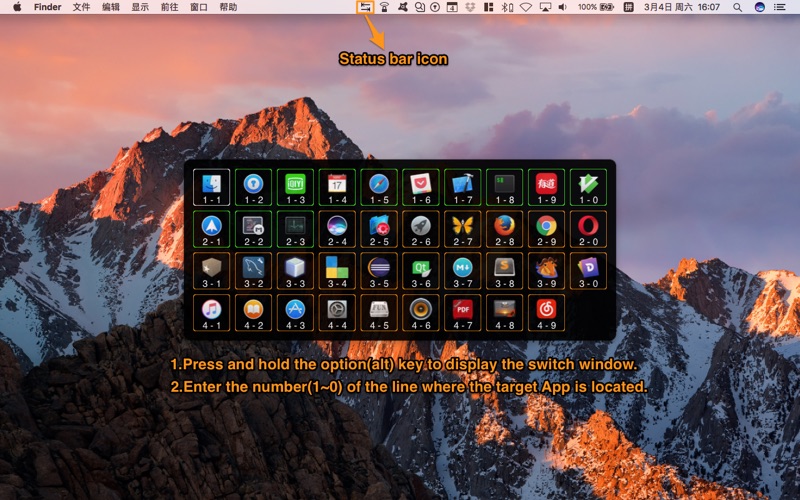Open Notification Center list icon
Viewport: 800px width, 500px height.
pyautogui.click(x=780, y=7)
